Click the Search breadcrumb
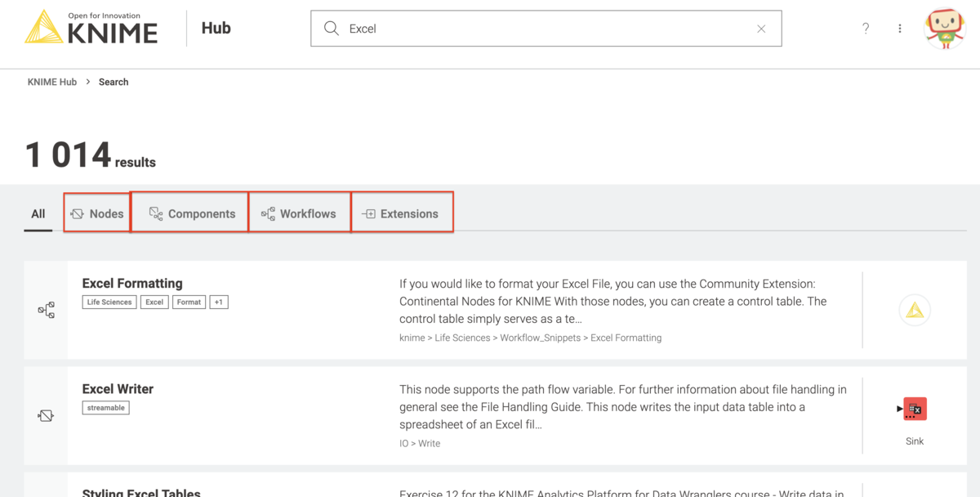This screenshot has width=980, height=497. pos(114,82)
